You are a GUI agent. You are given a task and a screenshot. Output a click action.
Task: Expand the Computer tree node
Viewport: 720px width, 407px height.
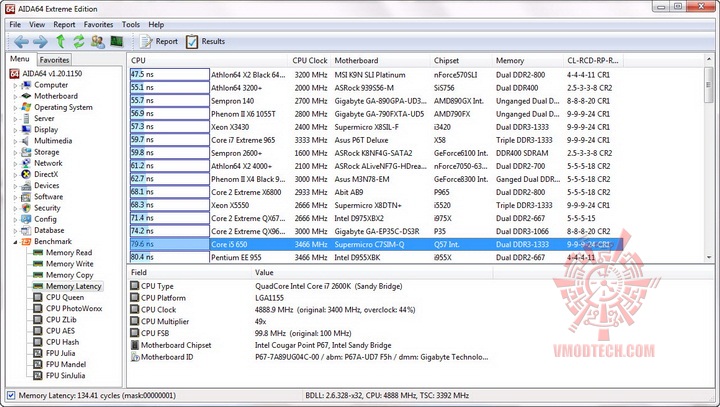15,85
